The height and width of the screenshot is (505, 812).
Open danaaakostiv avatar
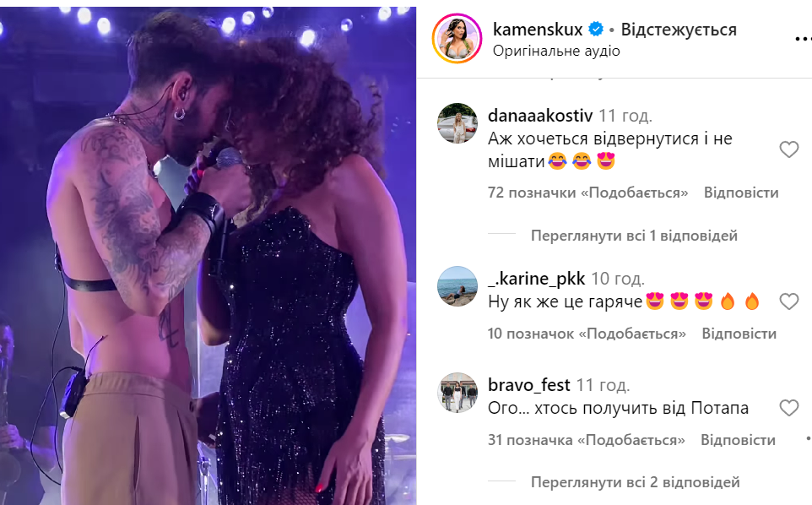coord(457,122)
